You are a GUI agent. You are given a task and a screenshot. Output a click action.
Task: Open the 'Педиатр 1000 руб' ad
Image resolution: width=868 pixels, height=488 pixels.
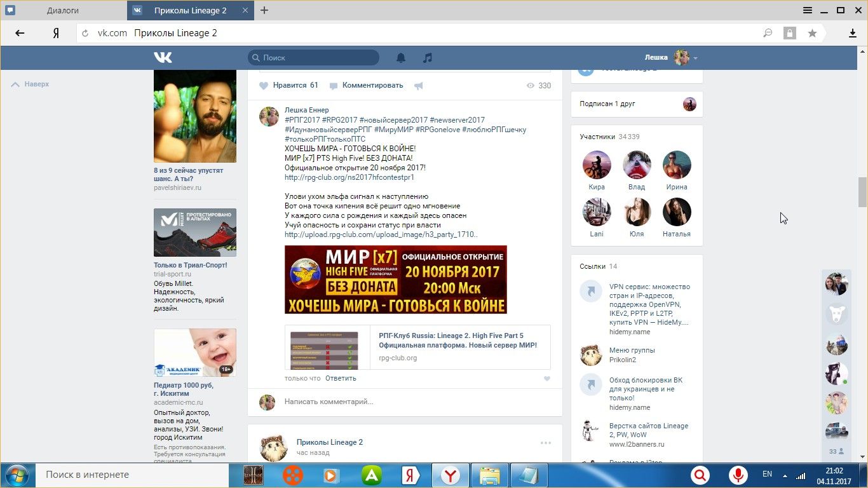pos(195,395)
